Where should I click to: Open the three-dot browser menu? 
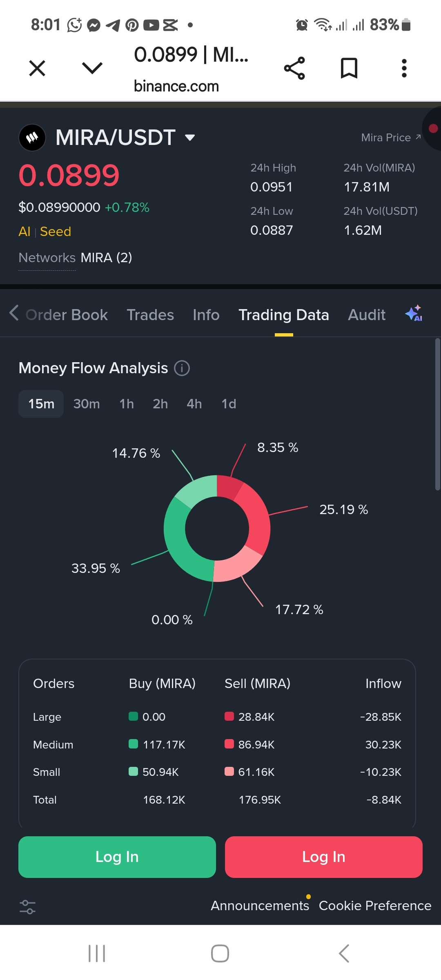(404, 68)
